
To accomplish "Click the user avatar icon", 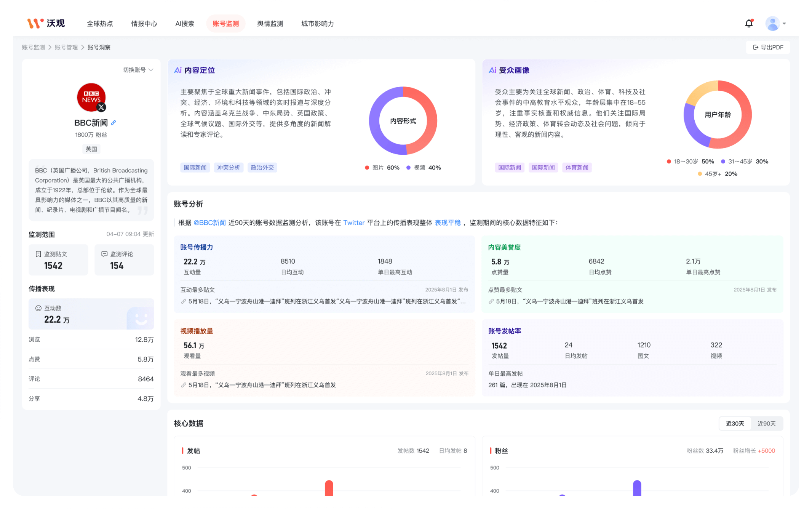I will pyautogui.click(x=772, y=24).
